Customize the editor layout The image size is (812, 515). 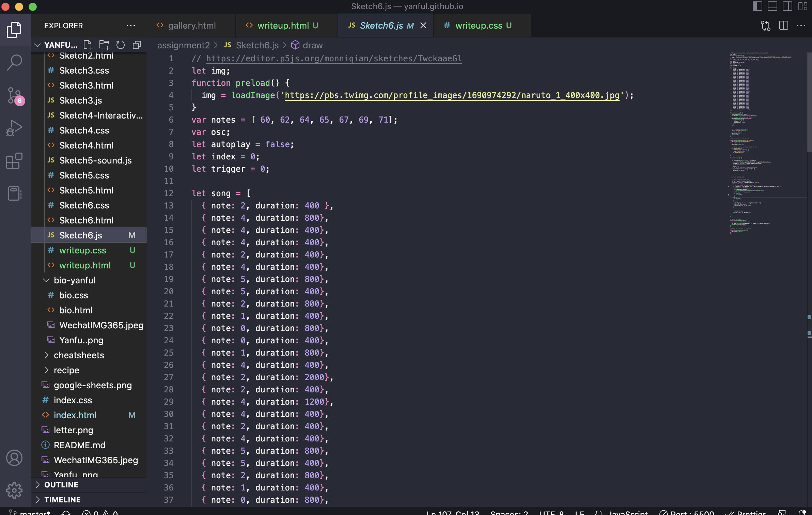coord(802,6)
